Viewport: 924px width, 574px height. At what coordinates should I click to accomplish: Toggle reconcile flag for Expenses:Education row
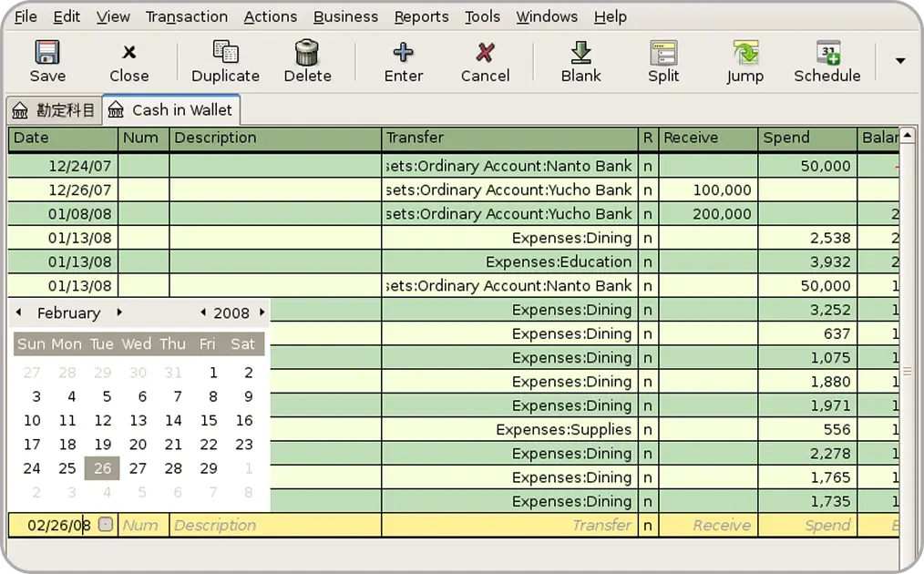coord(648,261)
